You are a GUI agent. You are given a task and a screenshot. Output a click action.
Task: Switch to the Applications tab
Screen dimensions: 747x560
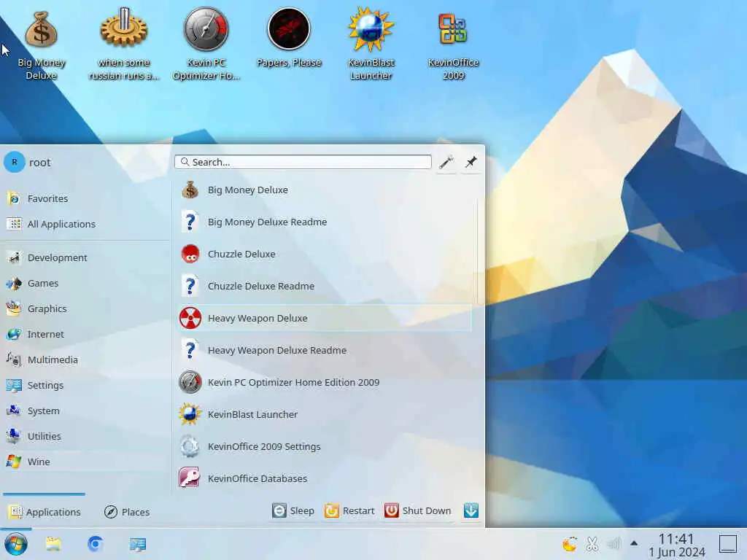tap(44, 512)
